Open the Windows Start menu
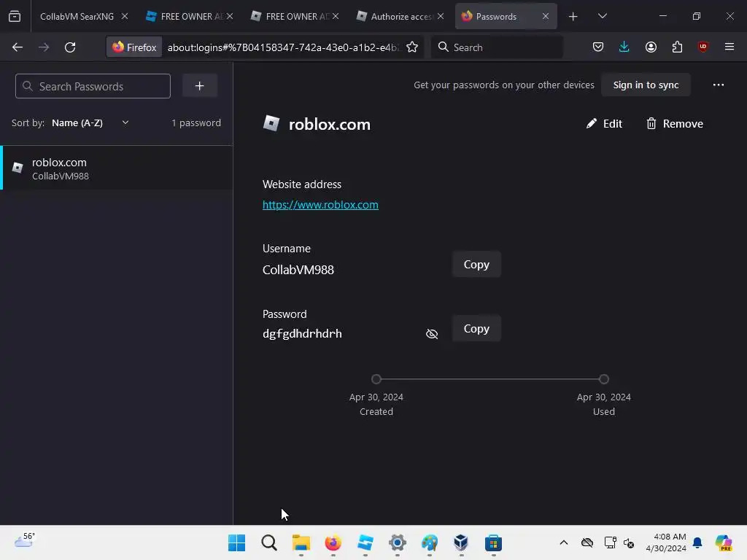The width and height of the screenshot is (747, 560). pos(237,542)
